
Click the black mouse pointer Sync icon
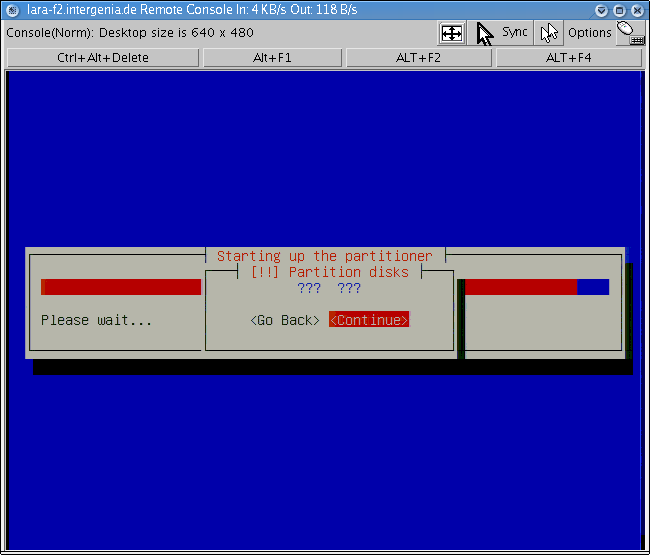click(x=484, y=34)
